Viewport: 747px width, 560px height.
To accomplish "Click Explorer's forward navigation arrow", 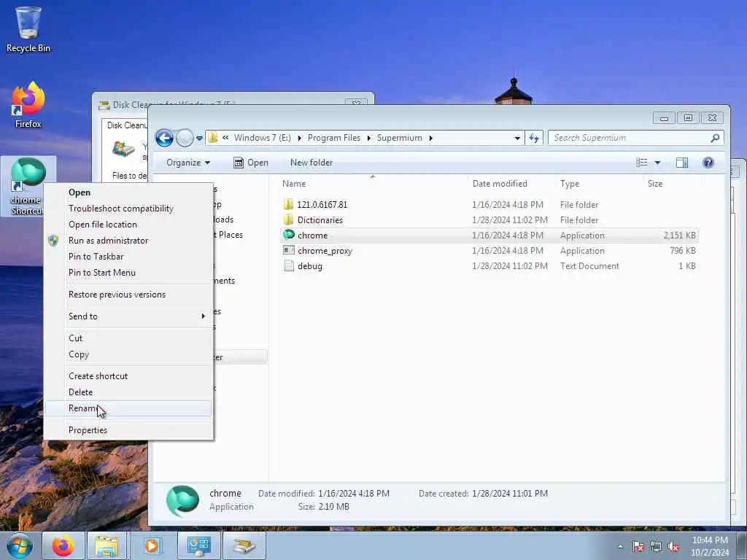I will [x=185, y=138].
